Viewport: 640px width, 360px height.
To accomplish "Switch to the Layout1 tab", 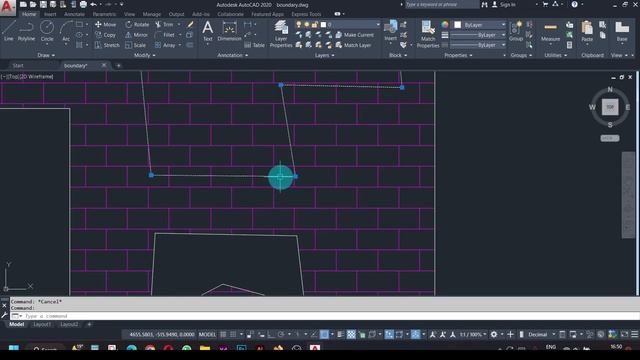I will click(x=42, y=324).
